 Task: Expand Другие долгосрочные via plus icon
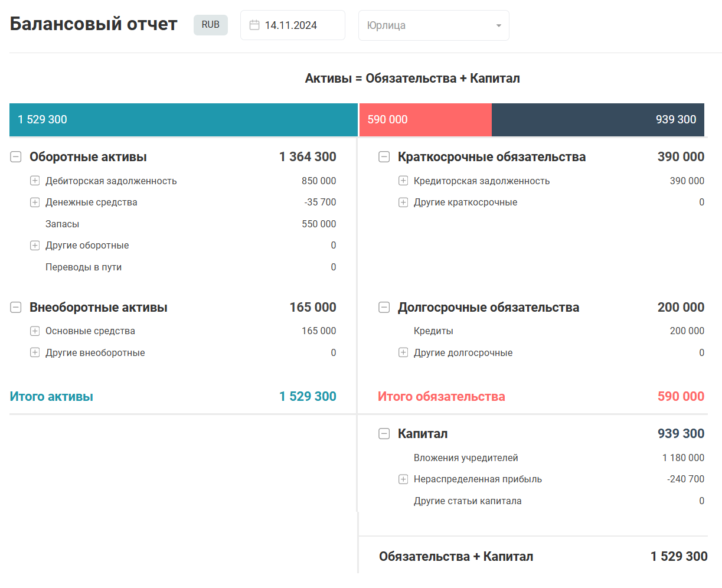point(403,352)
